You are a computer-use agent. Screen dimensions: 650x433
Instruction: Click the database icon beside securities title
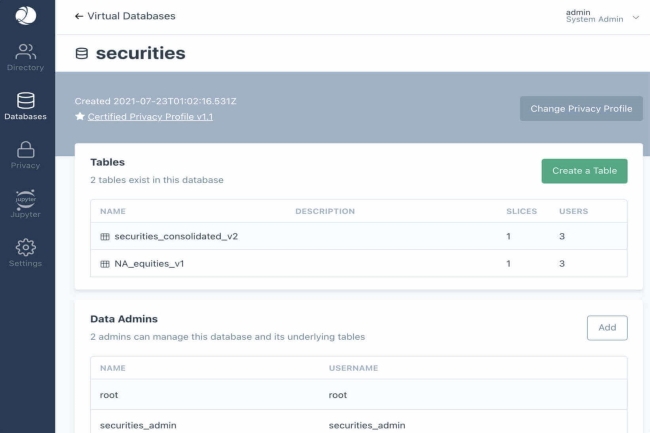(x=82, y=53)
